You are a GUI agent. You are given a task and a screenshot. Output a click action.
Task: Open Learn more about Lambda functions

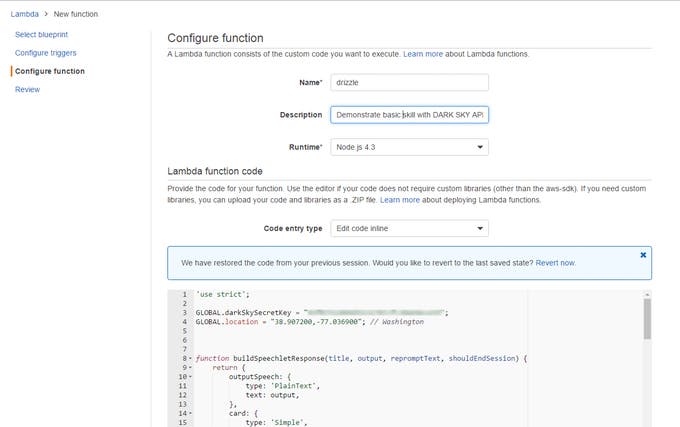423,53
